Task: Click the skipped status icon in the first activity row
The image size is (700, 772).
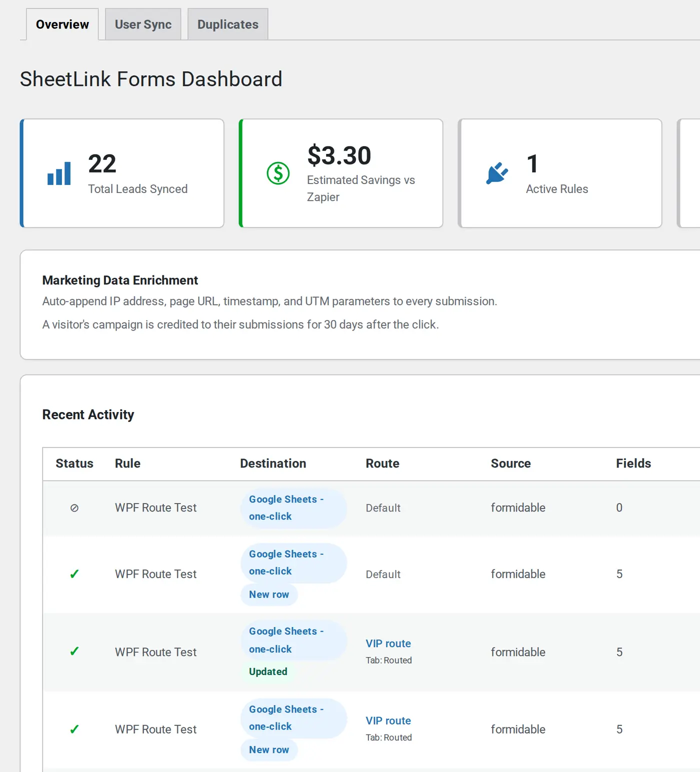Action: point(74,508)
